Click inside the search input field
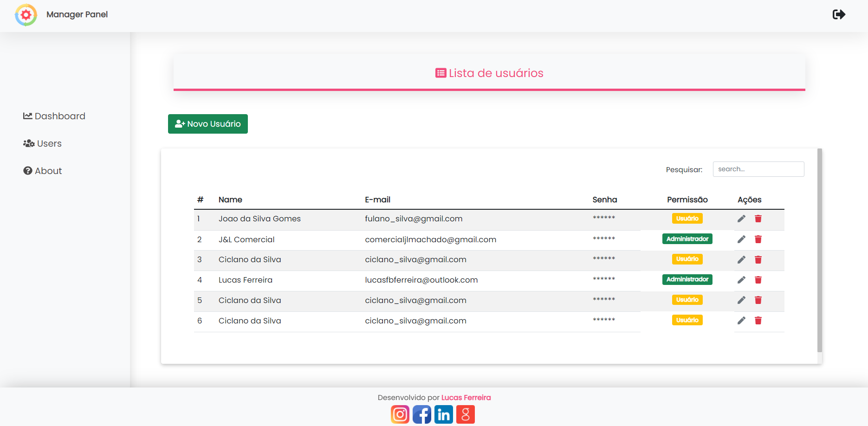The image size is (868, 426). point(758,169)
